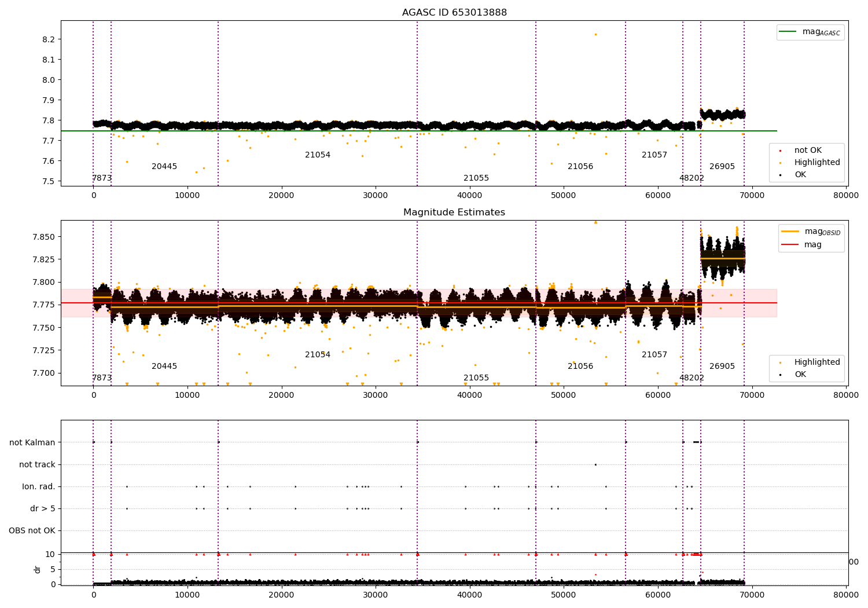Click OBSID label 21056 in Magnitude Estimates plot
The width and height of the screenshot is (868, 608).
click(580, 367)
